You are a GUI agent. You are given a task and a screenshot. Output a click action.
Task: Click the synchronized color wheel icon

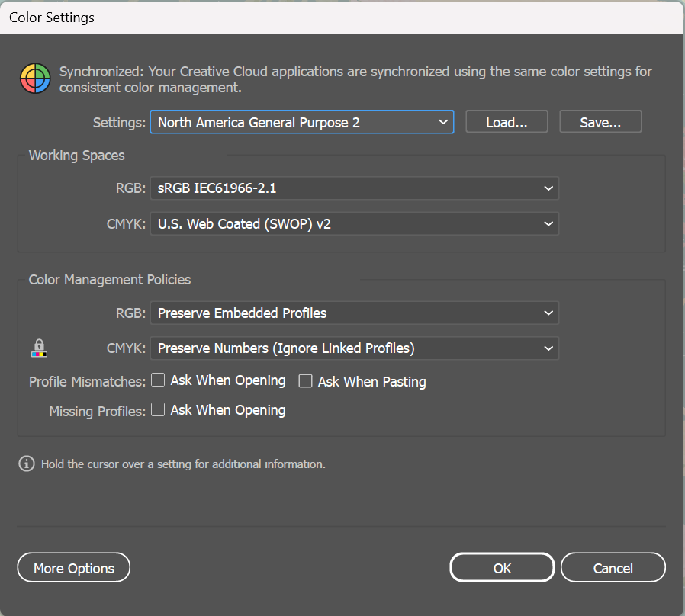click(x=35, y=78)
